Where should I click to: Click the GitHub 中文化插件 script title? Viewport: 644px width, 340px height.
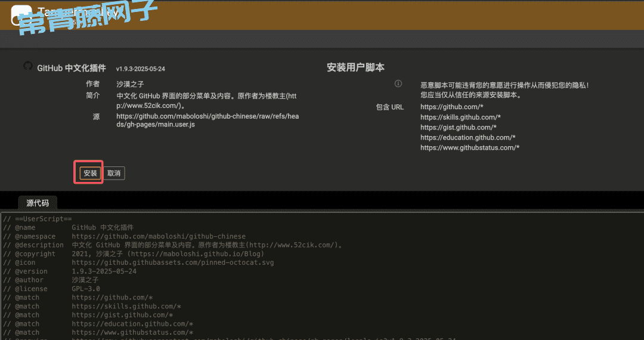72,68
